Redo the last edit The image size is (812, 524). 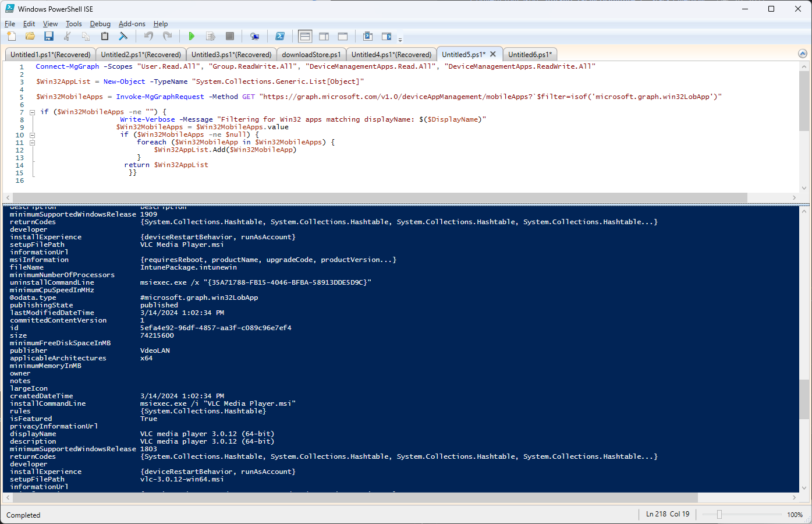[x=167, y=36]
